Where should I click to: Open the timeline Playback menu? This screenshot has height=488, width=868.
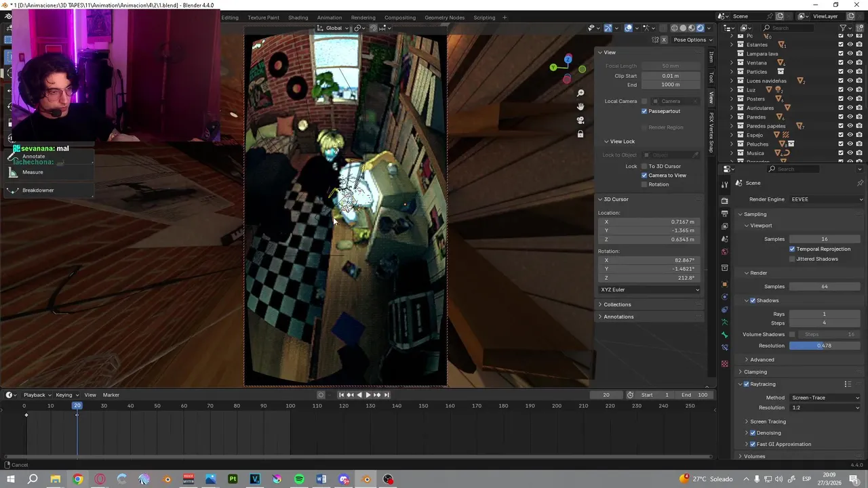point(37,395)
